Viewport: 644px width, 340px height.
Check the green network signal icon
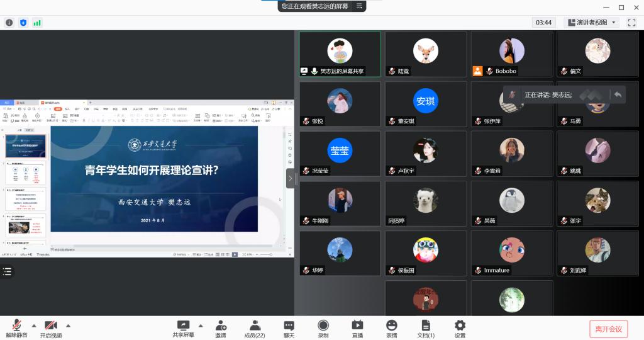click(x=37, y=23)
